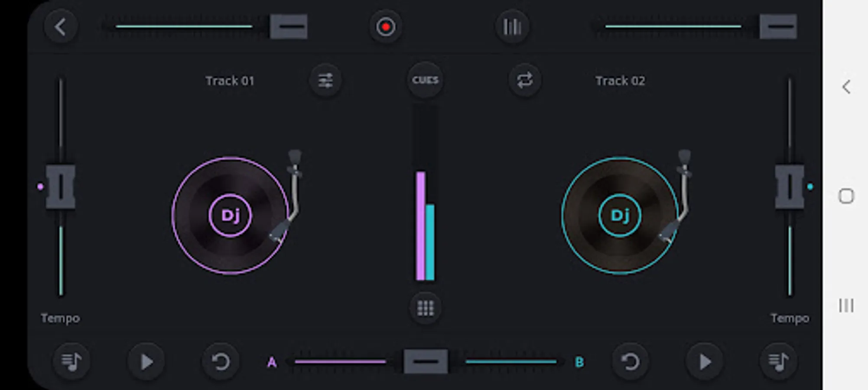Restart deck A with the reset arrow

tap(221, 361)
